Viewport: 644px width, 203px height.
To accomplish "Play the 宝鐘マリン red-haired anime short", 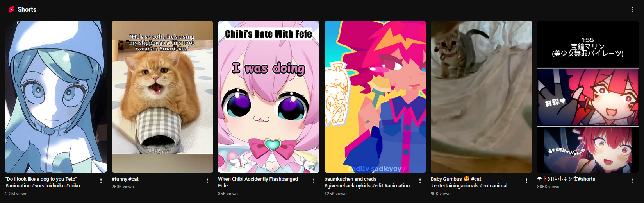I will 588,97.
